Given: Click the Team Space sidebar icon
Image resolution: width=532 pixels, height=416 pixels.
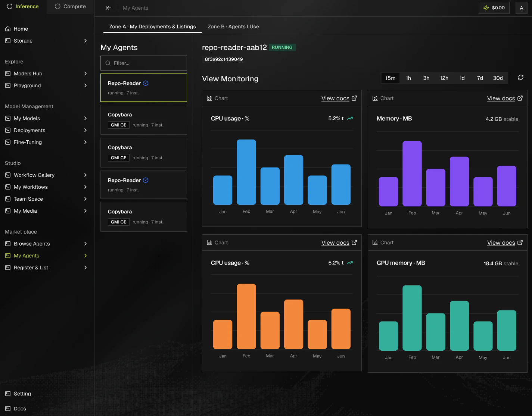Looking at the screenshot, I should (8, 199).
